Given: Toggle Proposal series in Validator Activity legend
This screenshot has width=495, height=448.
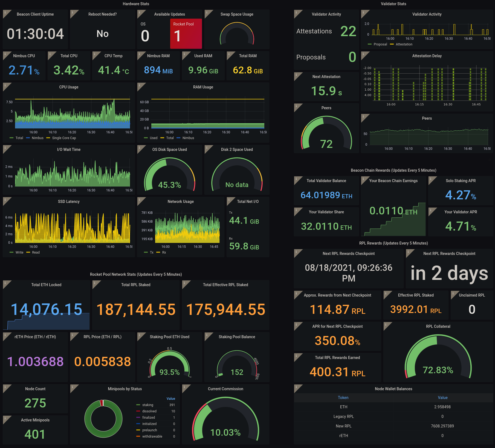Looking at the screenshot, I should pos(380,44).
